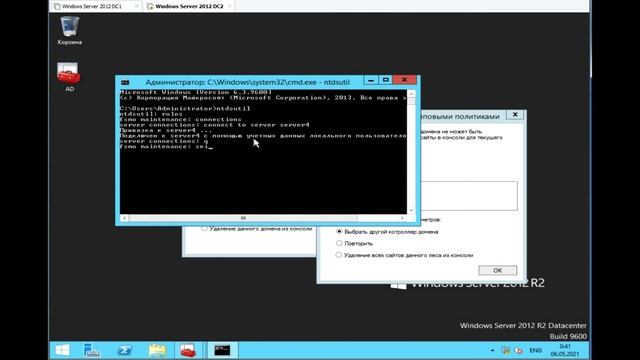
Task: Open the red toolbox taskbar app
Action: [x=188, y=350]
